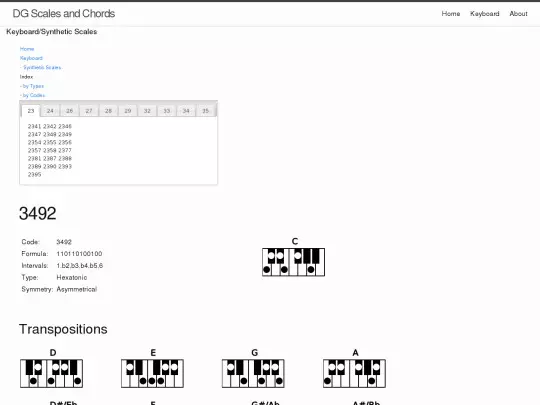Switch to the 26 codes tab
The image size is (540, 405).
(x=70, y=111)
